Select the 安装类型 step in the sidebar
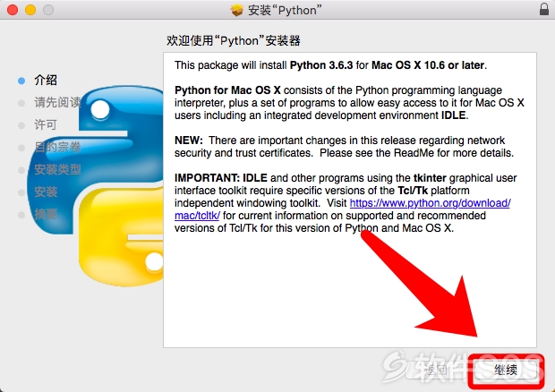The height and width of the screenshot is (392, 555). click(x=57, y=169)
